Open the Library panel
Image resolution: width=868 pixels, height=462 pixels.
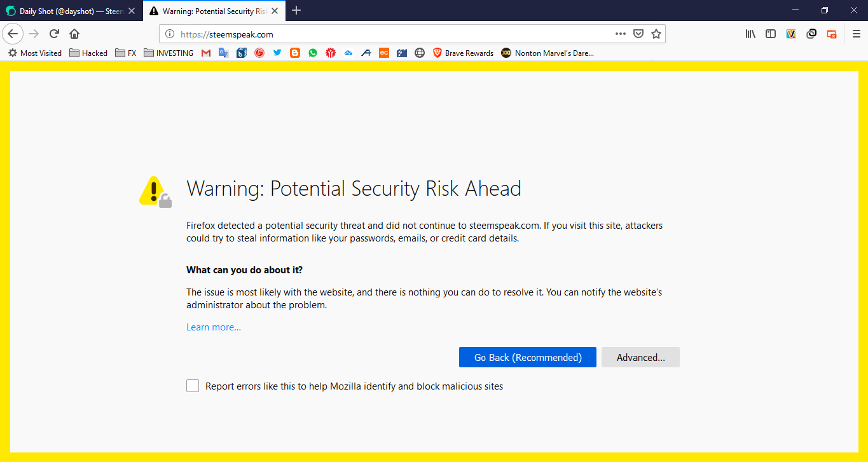750,34
